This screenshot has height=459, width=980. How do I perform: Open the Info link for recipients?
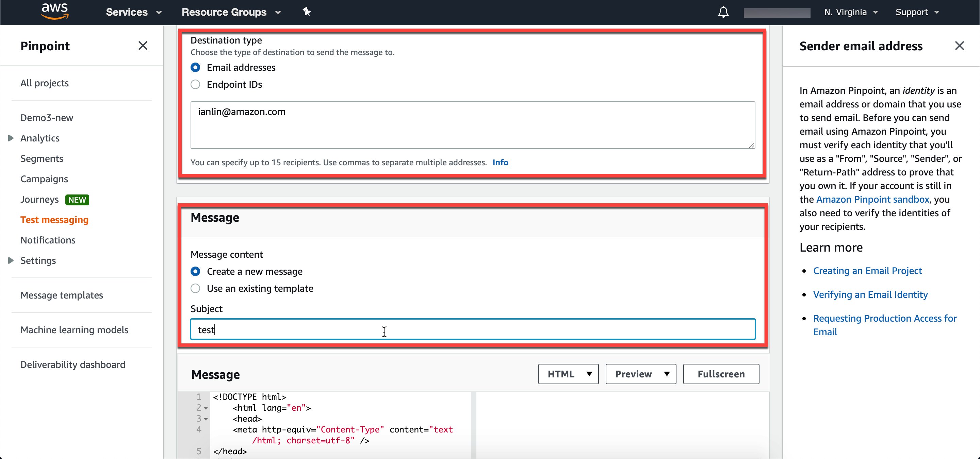[x=500, y=162]
